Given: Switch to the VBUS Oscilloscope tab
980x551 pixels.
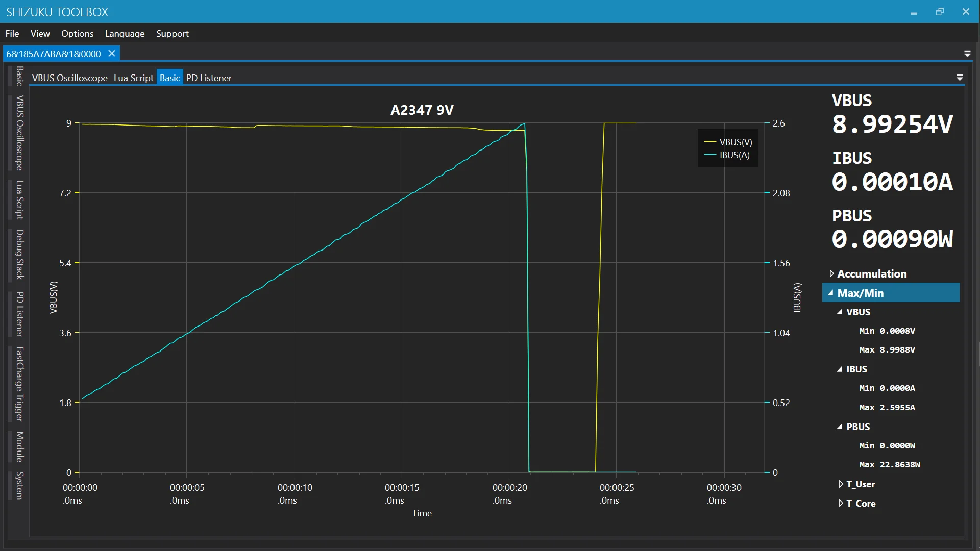Looking at the screenshot, I should coord(69,78).
